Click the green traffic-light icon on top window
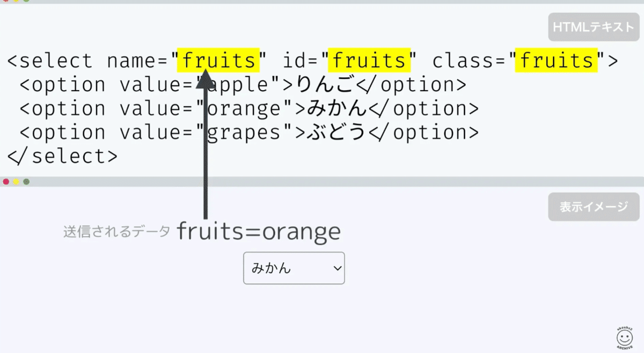Viewport: 644px width, 353px height. tap(25, 2)
